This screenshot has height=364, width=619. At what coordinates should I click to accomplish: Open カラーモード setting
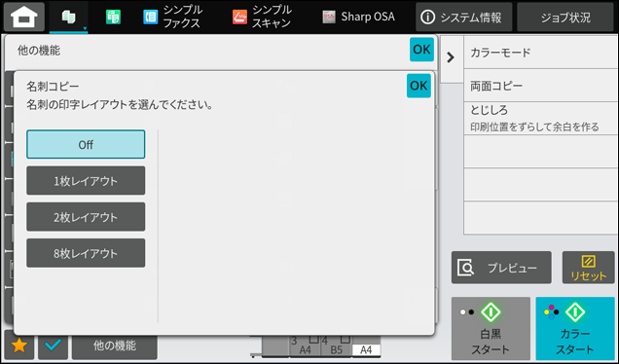[541, 53]
